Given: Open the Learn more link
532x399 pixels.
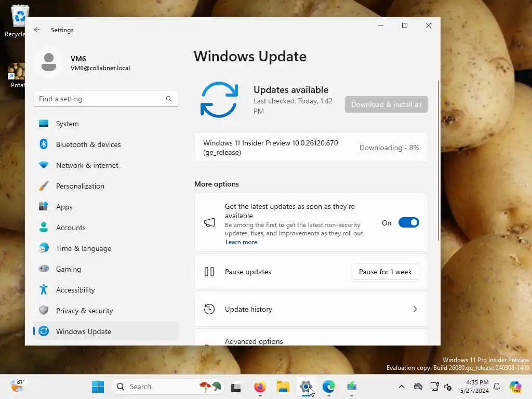Looking at the screenshot, I should pos(241,242).
